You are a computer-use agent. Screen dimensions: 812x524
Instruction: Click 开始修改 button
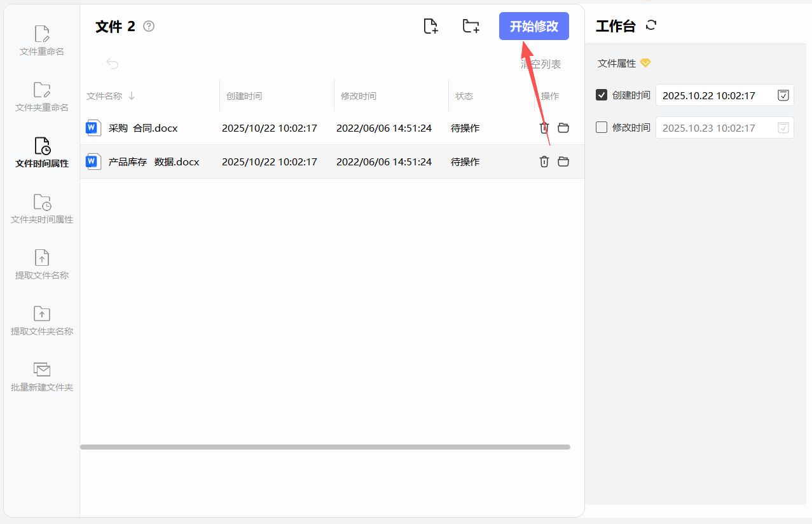click(534, 26)
